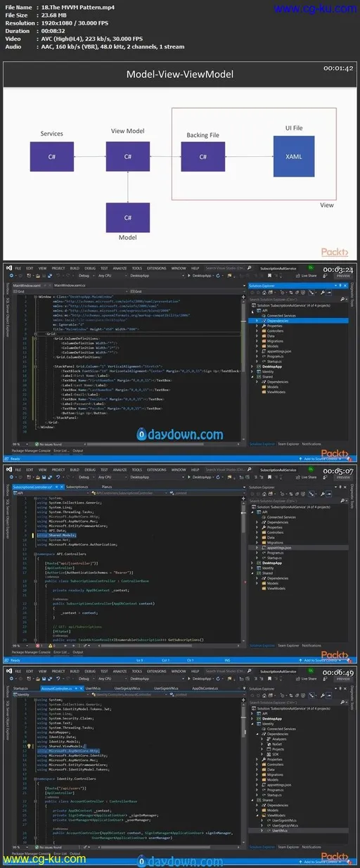360x868 pixels.
Task: Expand DesktopApp project in 00:05:07 frame
Action: (253, 562)
